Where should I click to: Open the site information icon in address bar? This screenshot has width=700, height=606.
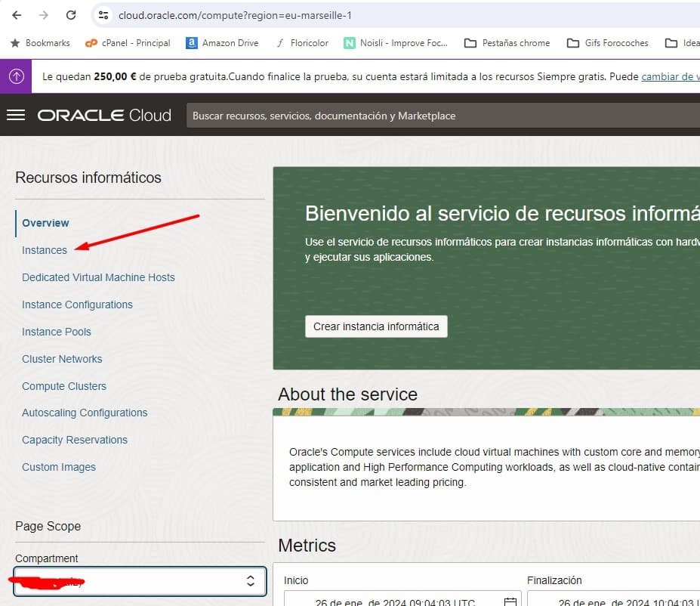[x=103, y=15]
